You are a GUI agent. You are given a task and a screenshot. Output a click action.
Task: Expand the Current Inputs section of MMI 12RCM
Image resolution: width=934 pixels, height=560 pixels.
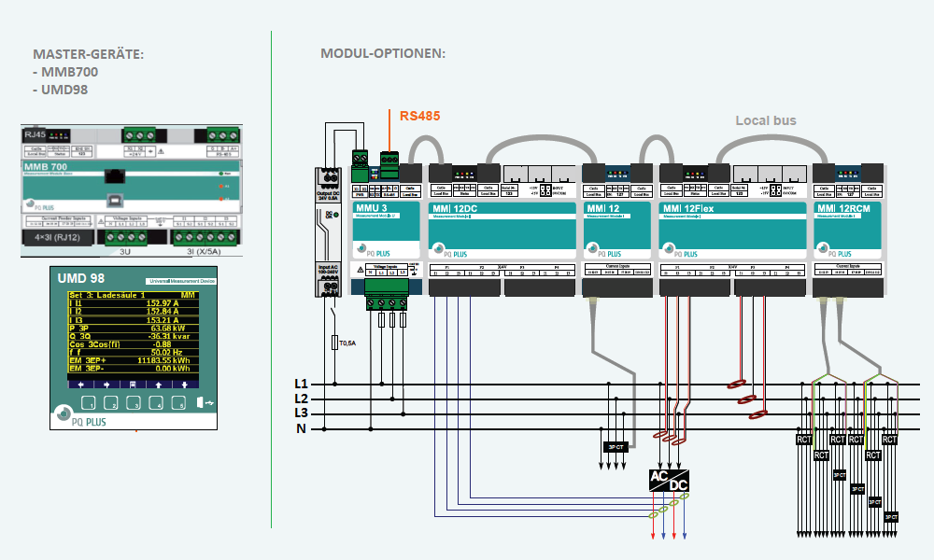click(x=848, y=267)
